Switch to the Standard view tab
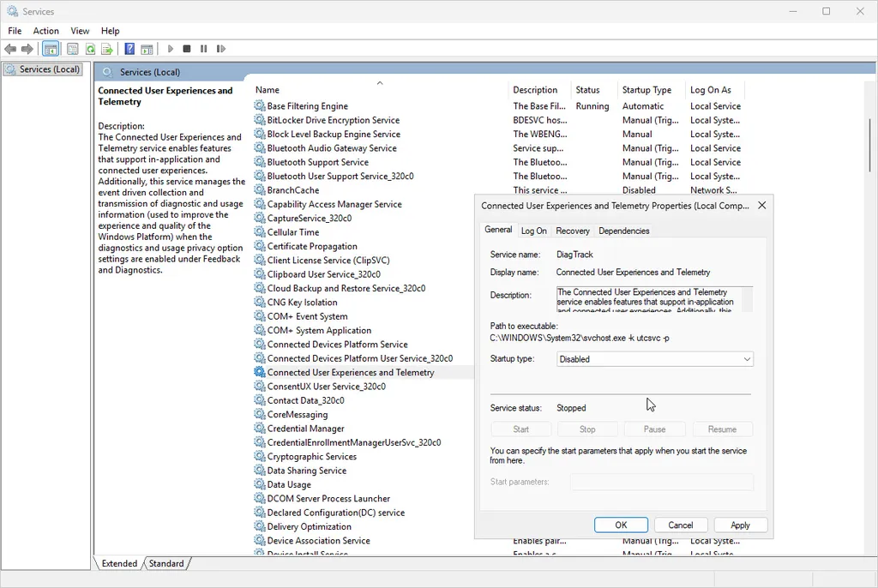This screenshot has width=878, height=588. [x=166, y=563]
